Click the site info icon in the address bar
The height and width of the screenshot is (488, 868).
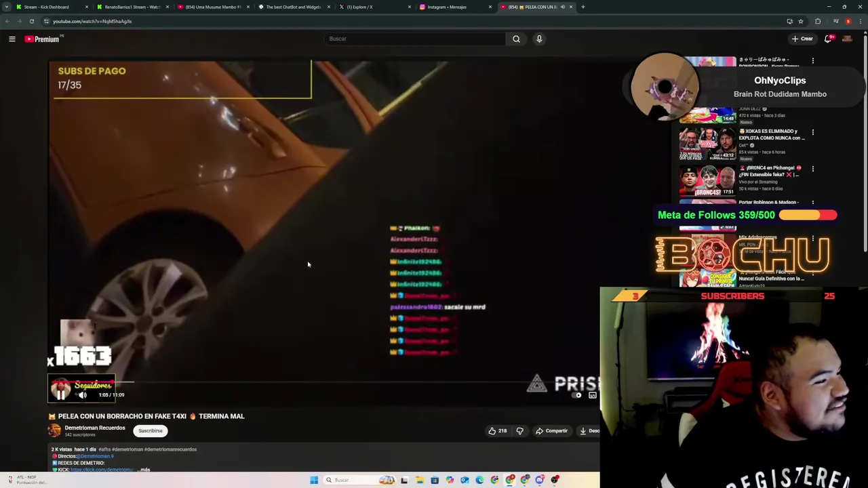click(x=46, y=21)
